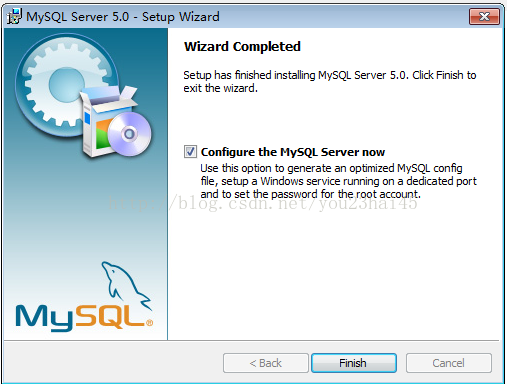Click the Use this option description text
The width and height of the screenshot is (507, 384).
pos(338,181)
